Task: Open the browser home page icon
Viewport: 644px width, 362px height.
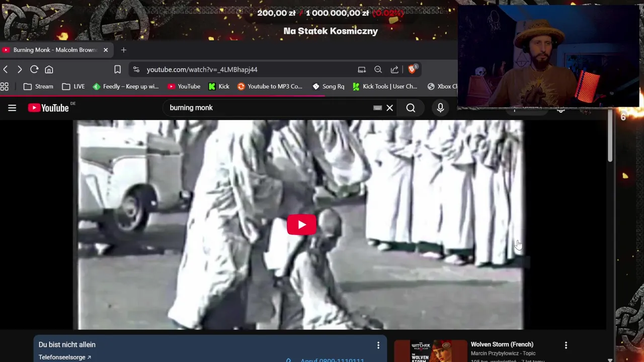Action: pos(49,69)
